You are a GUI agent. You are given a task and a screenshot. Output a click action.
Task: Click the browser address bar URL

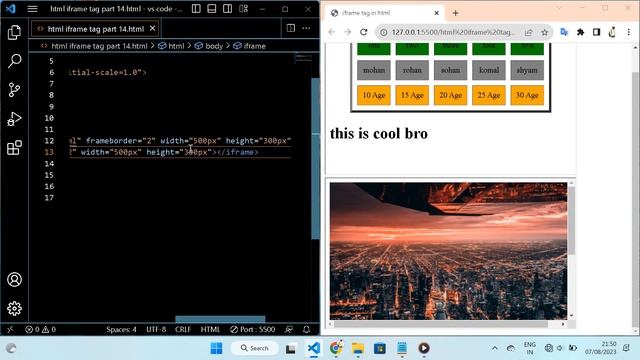[453, 32]
